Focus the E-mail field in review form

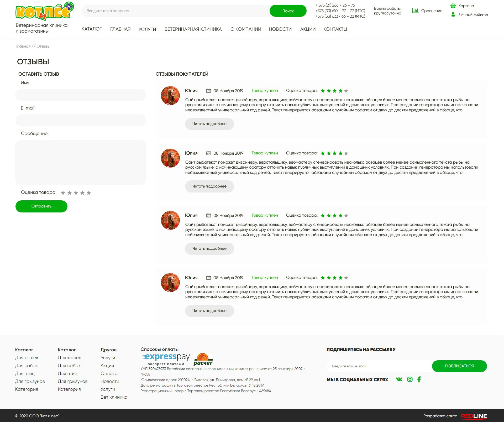point(81,120)
